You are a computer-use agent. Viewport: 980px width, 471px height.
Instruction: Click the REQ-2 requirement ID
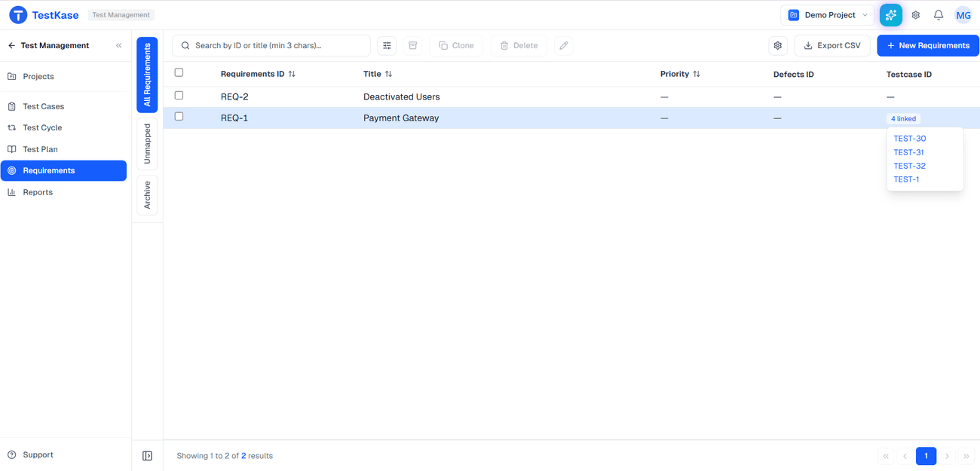tap(234, 97)
